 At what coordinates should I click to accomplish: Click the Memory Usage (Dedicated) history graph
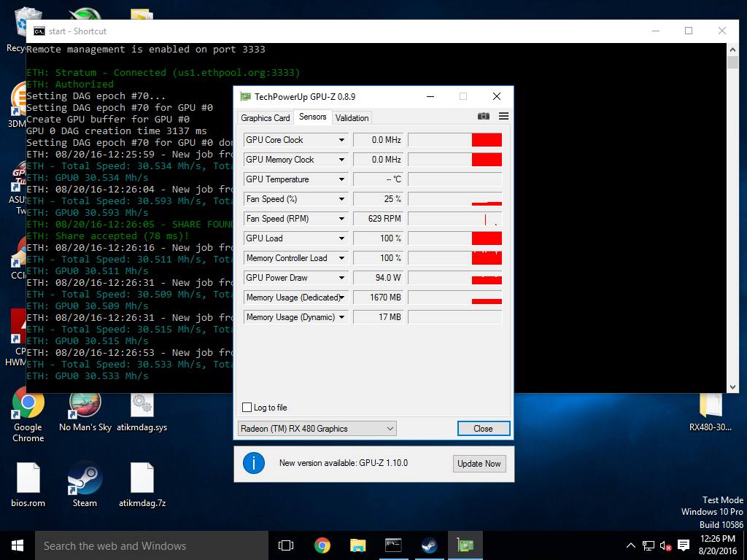coord(455,297)
